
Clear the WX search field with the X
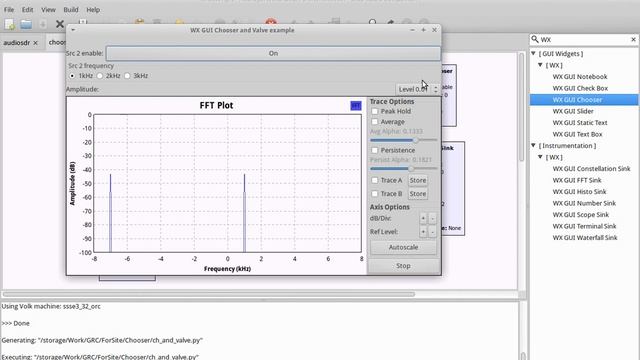633,40
